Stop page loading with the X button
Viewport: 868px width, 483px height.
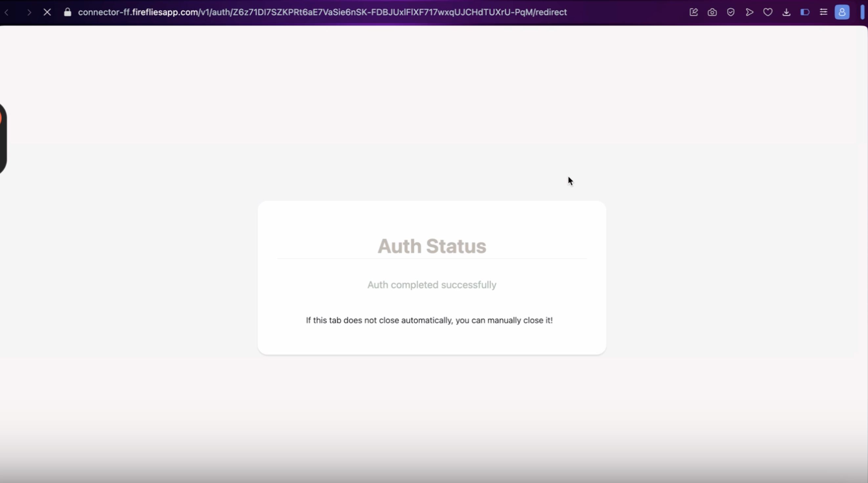47,12
